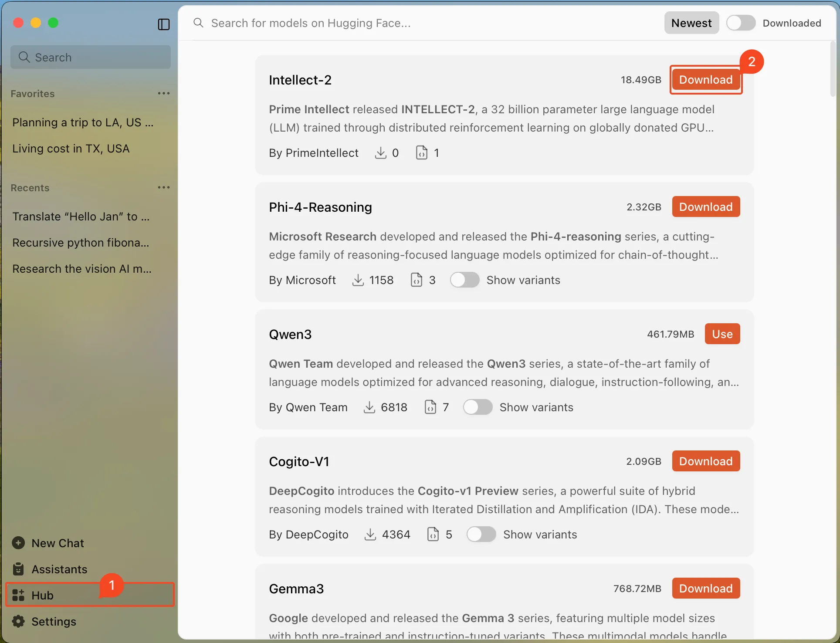Open Assistants via its clipboard icon
840x643 pixels.
pos(18,569)
